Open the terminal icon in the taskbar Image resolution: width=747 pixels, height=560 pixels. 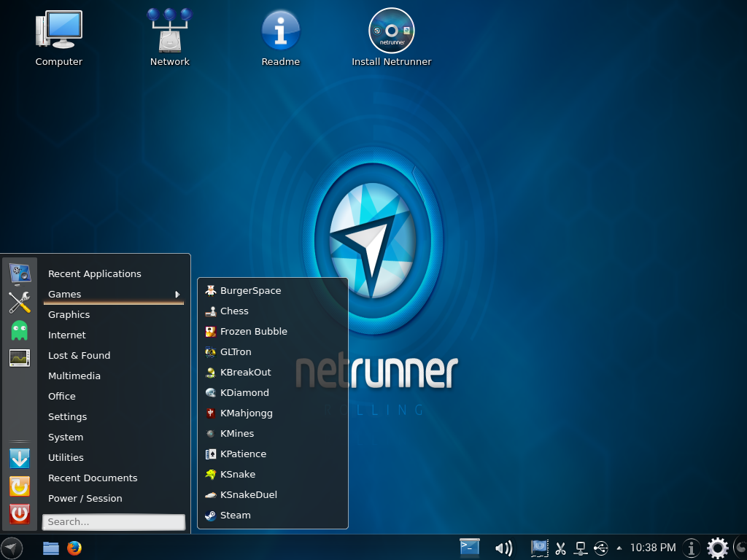coord(469,548)
